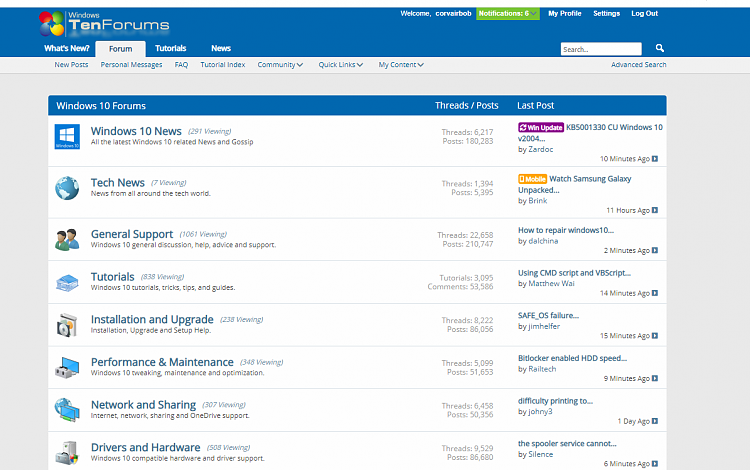Select the Forum tab
This screenshot has height=470, width=750.
(x=121, y=49)
